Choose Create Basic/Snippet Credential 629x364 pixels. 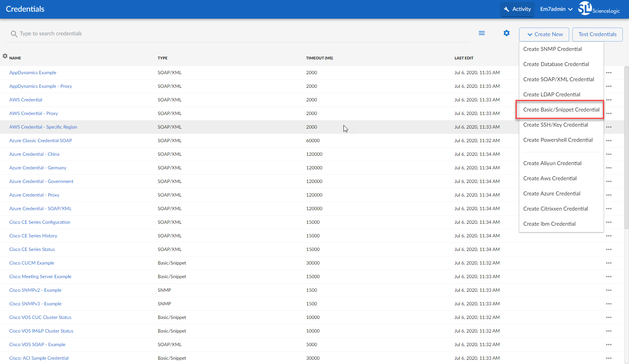point(561,110)
